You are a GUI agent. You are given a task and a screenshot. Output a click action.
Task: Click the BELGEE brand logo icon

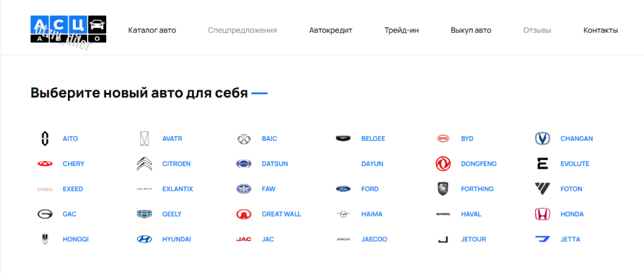click(x=343, y=138)
